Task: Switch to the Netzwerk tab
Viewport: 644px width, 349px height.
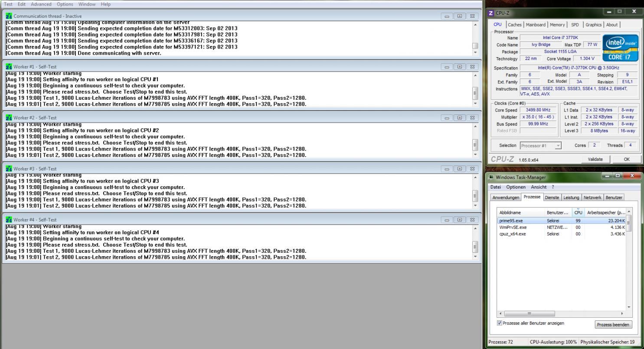Action: [592, 198]
